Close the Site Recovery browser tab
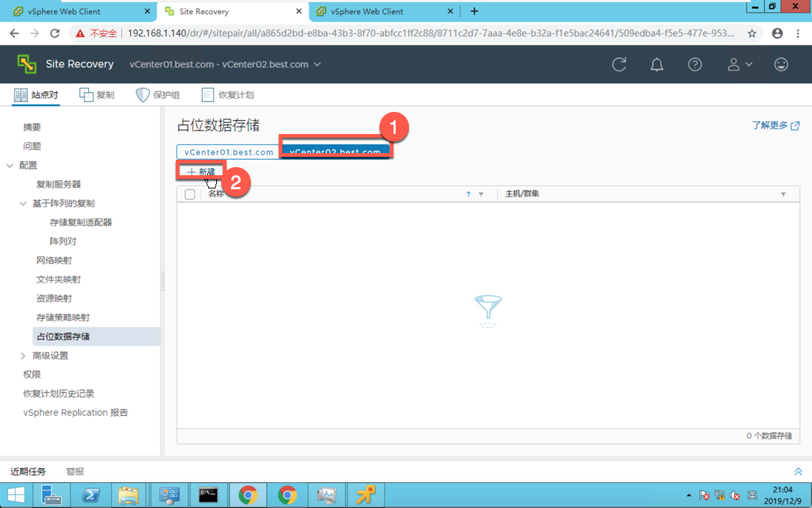Viewport: 812px width, 508px height. [x=299, y=11]
